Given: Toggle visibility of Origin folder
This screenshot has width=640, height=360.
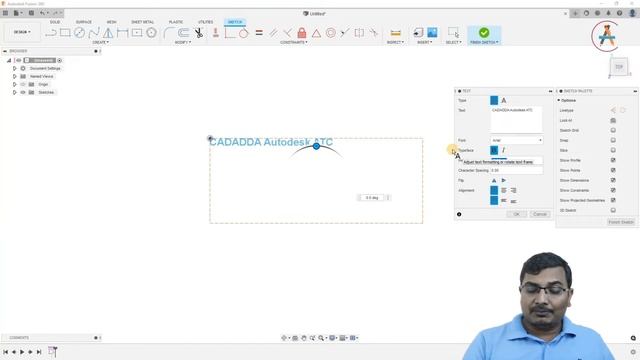Looking at the screenshot, I should (23, 84).
